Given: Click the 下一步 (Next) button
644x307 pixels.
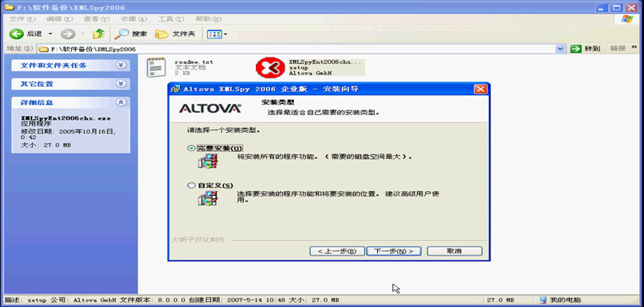Looking at the screenshot, I should pyautogui.click(x=393, y=251).
